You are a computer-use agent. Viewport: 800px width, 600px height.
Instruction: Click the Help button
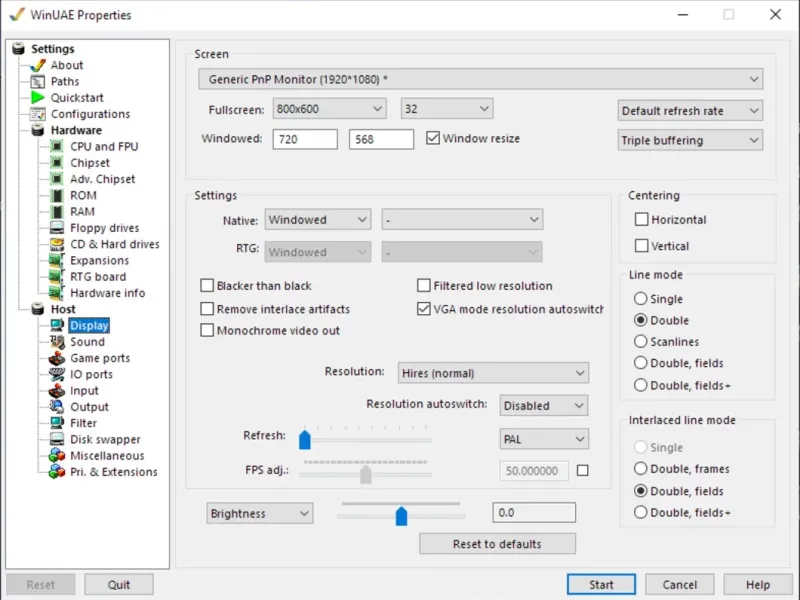758,585
